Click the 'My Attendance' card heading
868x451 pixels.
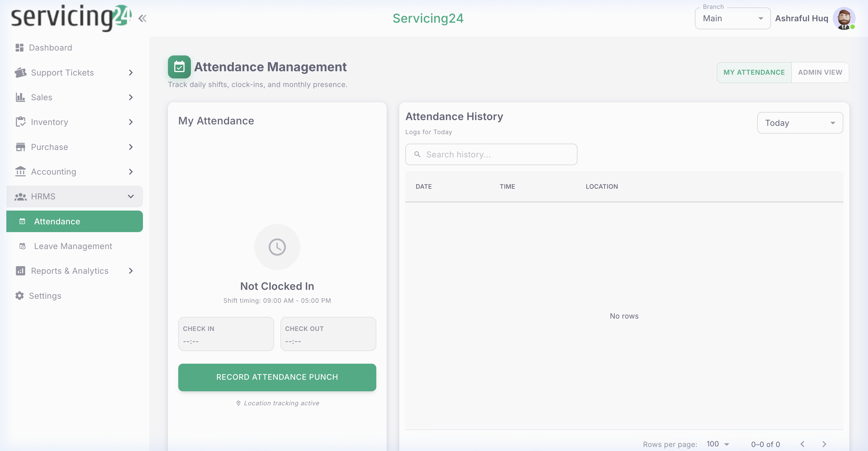click(216, 121)
